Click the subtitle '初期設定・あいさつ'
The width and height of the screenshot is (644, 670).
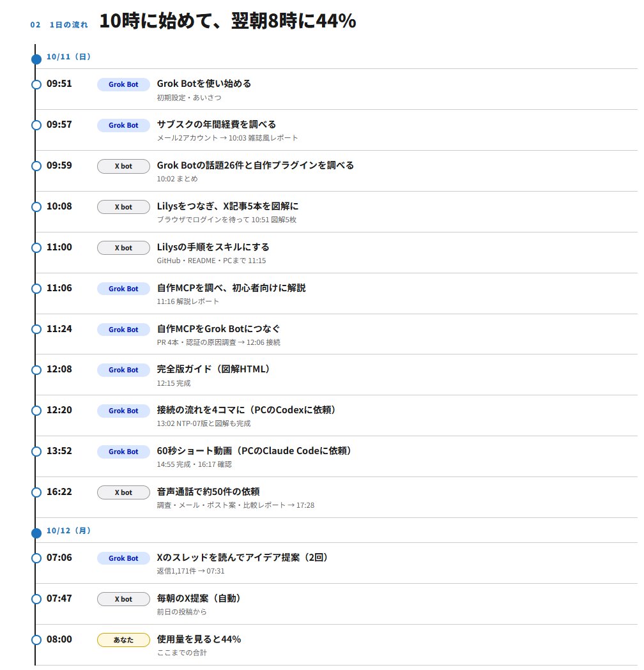[189, 98]
